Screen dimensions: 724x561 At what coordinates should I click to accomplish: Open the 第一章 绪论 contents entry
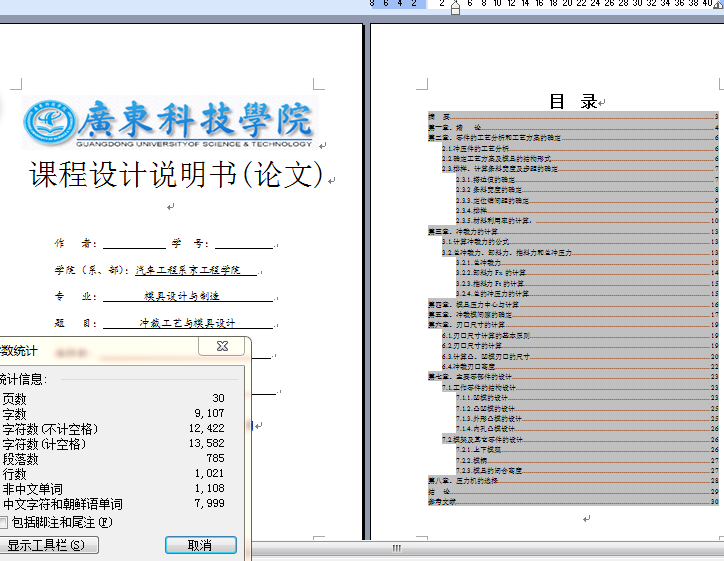pyautogui.click(x=573, y=127)
